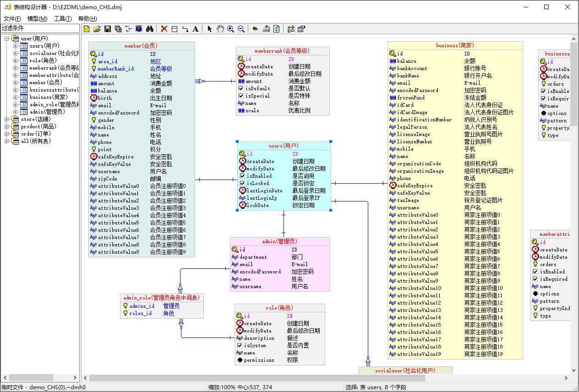Click the memberrank(会员等级) table title
579x392 pixels.
click(282, 51)
